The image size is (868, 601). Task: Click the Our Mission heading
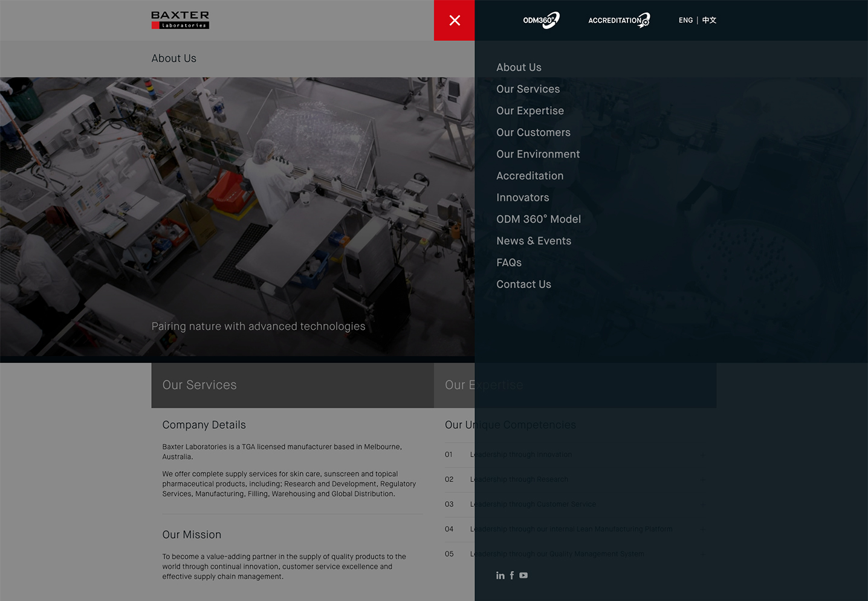(x=192, y=535)
